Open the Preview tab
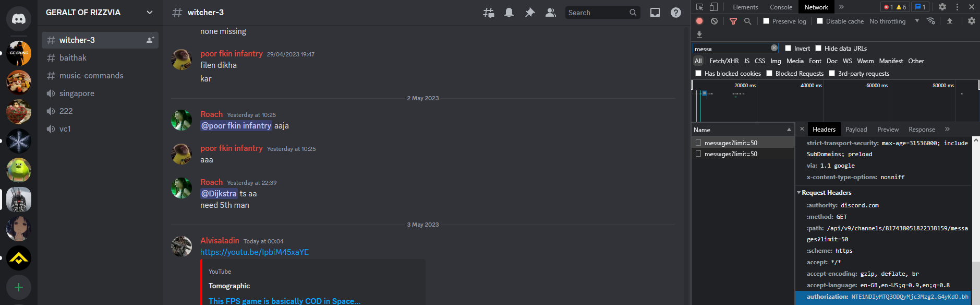This screenshot has height=305, width=980. pos(888,129)
